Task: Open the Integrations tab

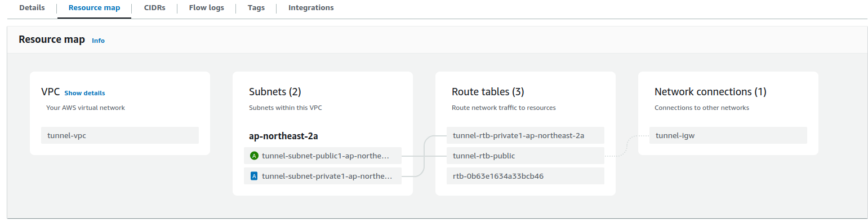Action: [x=311, y=8]
